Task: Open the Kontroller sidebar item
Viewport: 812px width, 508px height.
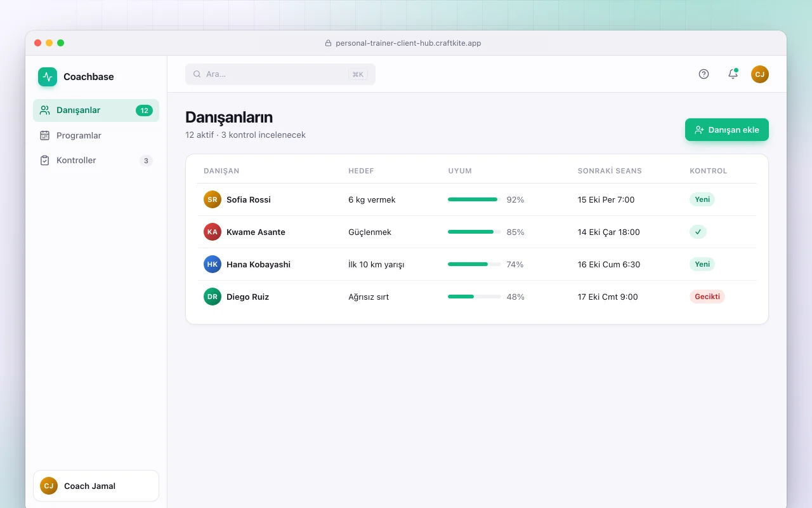Action: [x=96, y=161]
